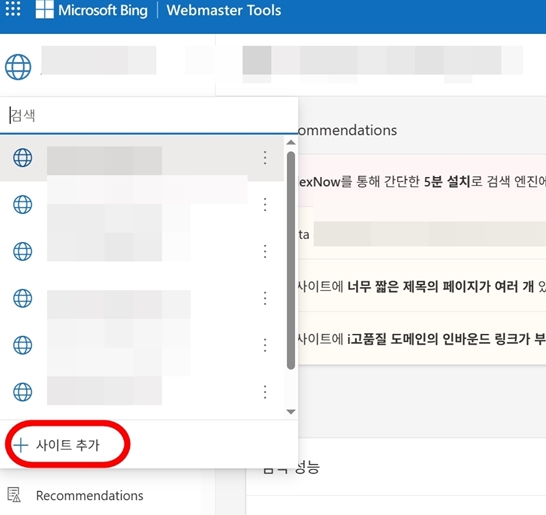The height and width of the screenshot is (515, 546).
Task: Open Recommendations in the left sidebar
Action: (x=89, y=495)
